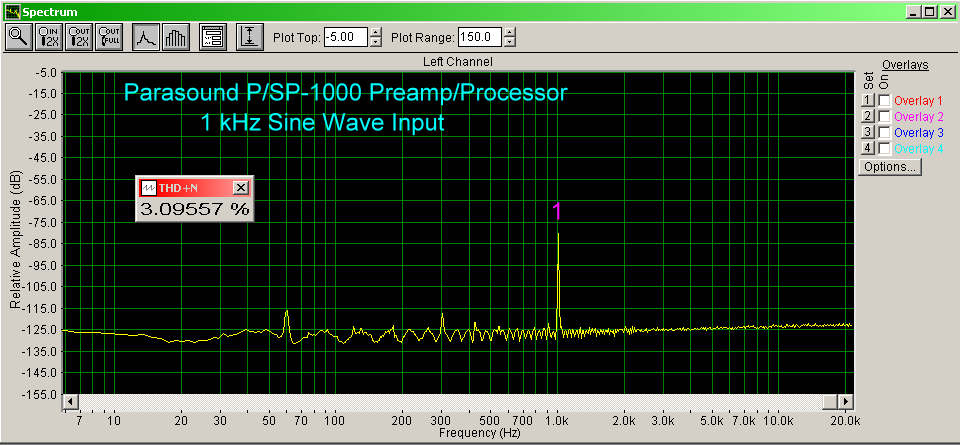Click the Overlay 1 red label
960x445 pixels.
pos(918,100)
